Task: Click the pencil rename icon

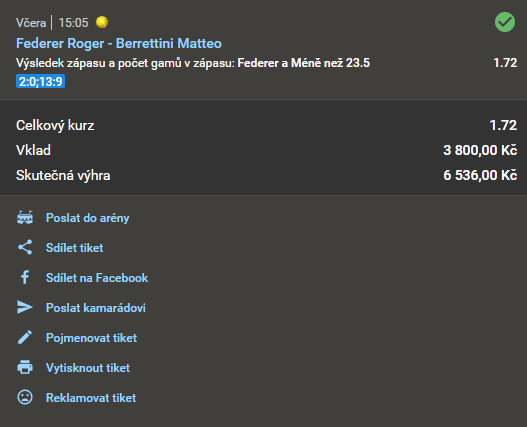Action: point(25,337)
